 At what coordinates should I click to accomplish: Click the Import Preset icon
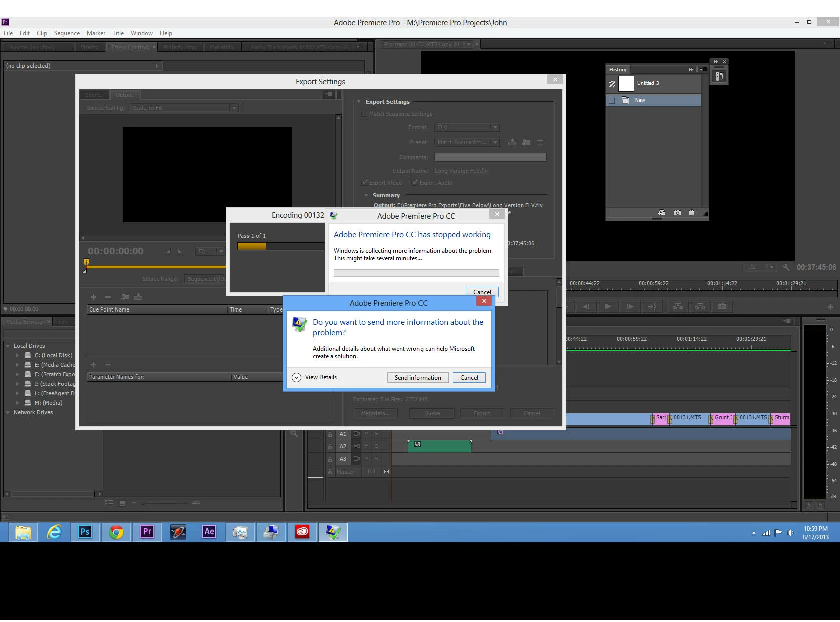point(526,142)
